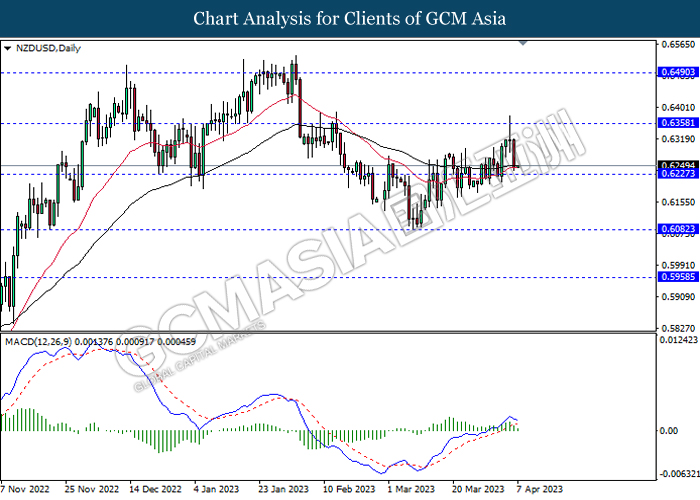Select the 0.63581 level price label

click(678, 123)
